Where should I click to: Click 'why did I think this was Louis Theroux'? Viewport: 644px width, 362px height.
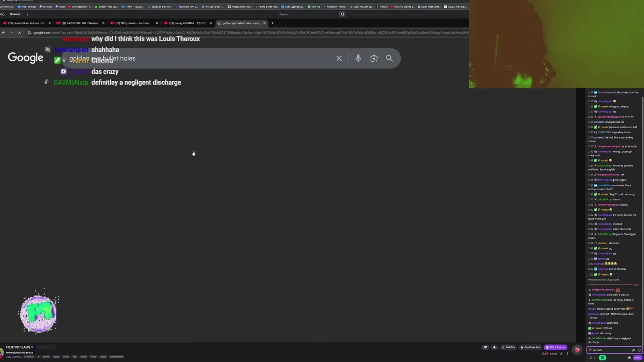point(145,39)
